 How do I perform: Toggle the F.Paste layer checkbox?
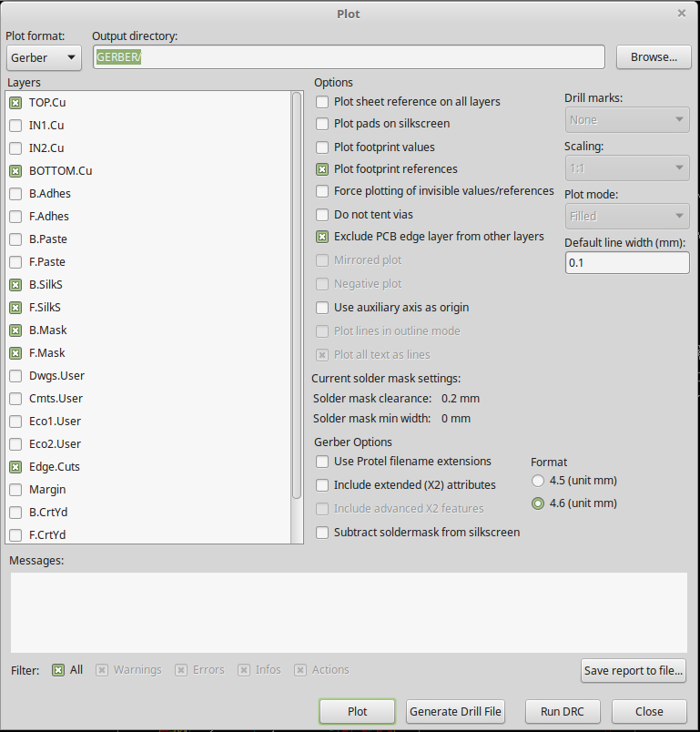point(15,262)
